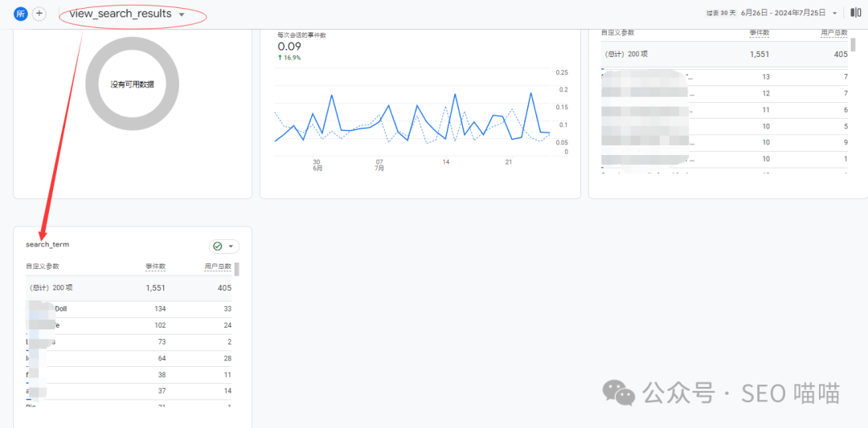Select the search_term row with 102 events
Image resolution: width=868 pixels, height=428 pixels.
(129, 326)
